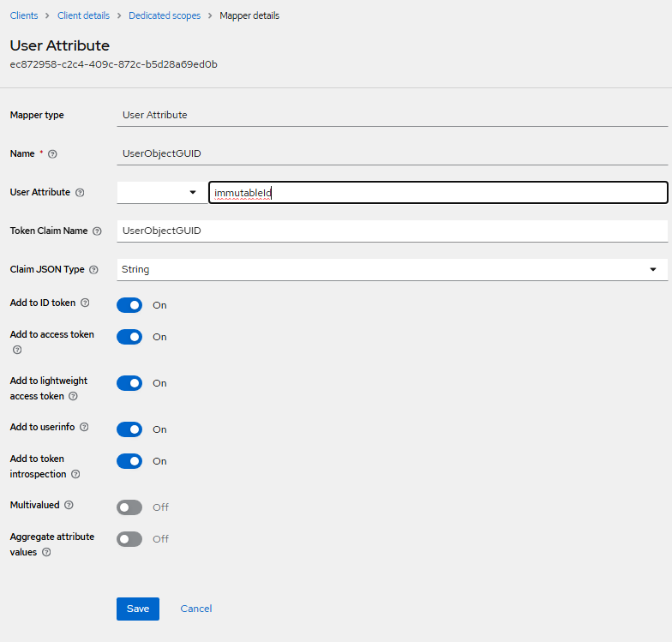The height and width of the screenshot is (642, 672).
Task: Click help icon beside User Attribute label
Action: click(x=80, y=193)
